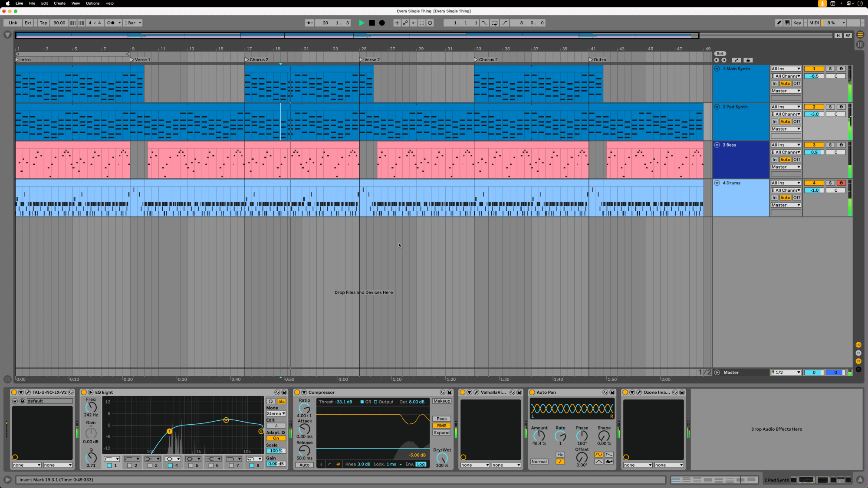Save the Compressor device preset
Viewport: 868px width, 488px height.
pyautogui.click(x=450, y=393)
